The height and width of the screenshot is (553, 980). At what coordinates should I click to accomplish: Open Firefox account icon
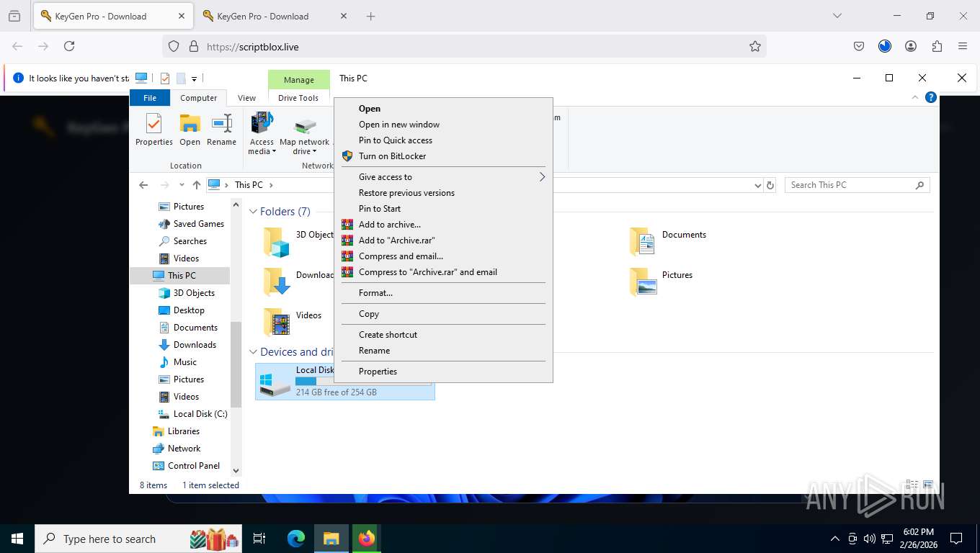(911, 46)
